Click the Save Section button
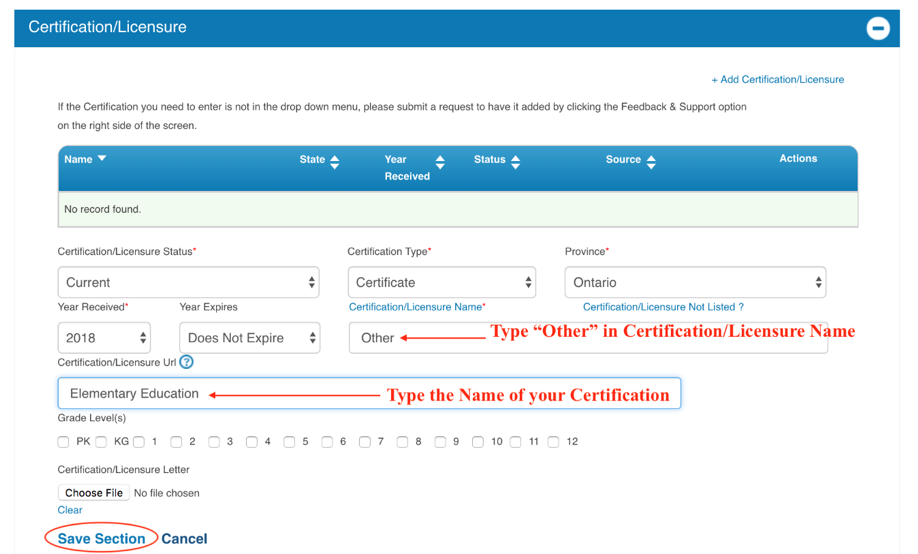This screenshot has width=918, height=554. click(101, 539)
